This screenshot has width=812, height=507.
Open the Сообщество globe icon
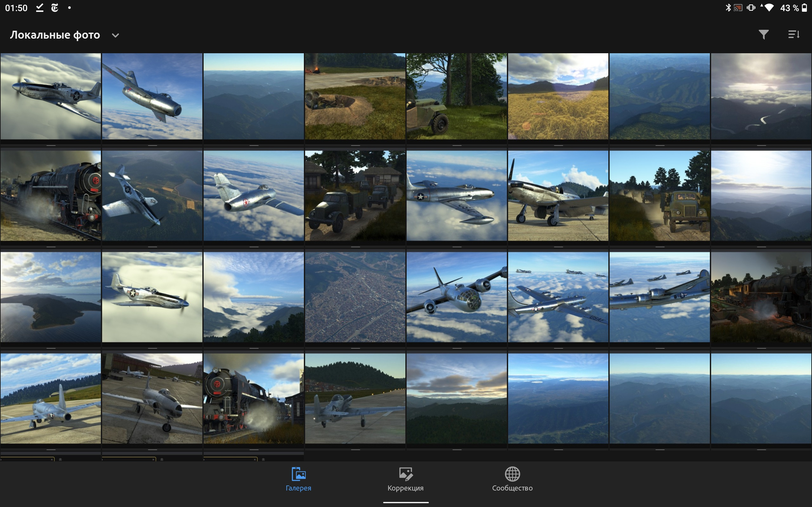[x=512, y=474]
